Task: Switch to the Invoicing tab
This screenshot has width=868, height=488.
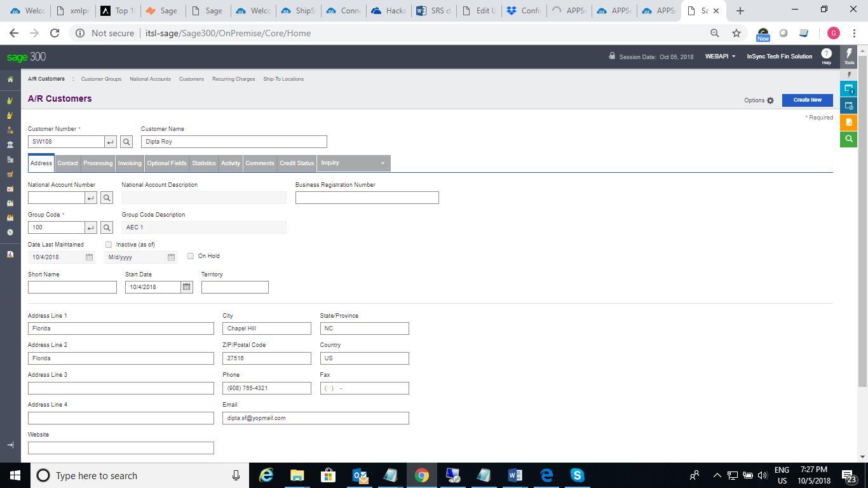Action: coord(130,163)
